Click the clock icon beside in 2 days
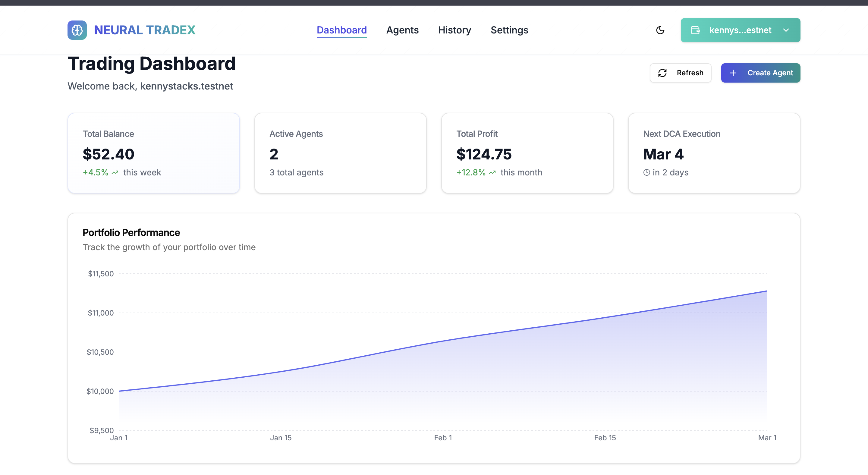Image resolution: width=868 pixels, height=475 pixels. [x=646, y=172]
